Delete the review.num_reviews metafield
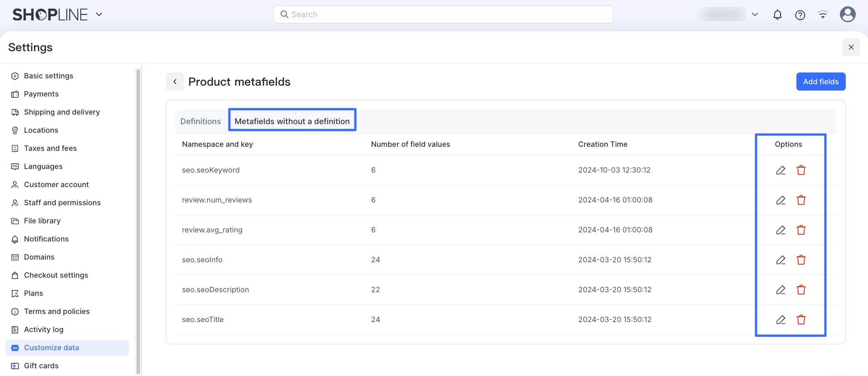The width and height of the screenshot is (868, 376). click(x=801, y=200)
